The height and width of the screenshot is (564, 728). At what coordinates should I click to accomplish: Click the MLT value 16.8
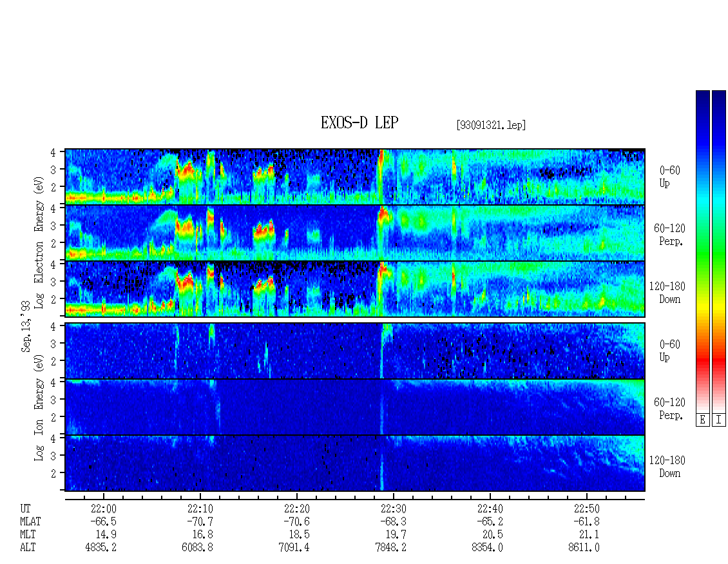(x=202, y=535)
